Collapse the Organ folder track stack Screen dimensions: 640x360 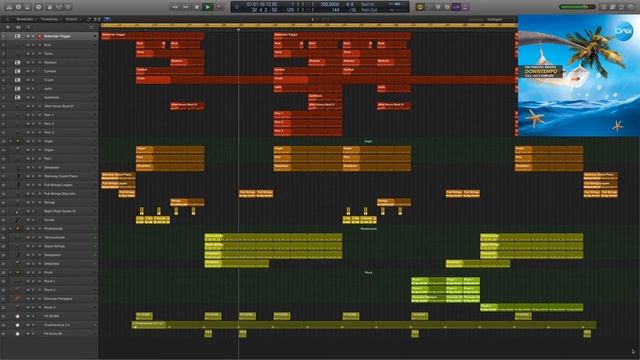click(11, 141)
